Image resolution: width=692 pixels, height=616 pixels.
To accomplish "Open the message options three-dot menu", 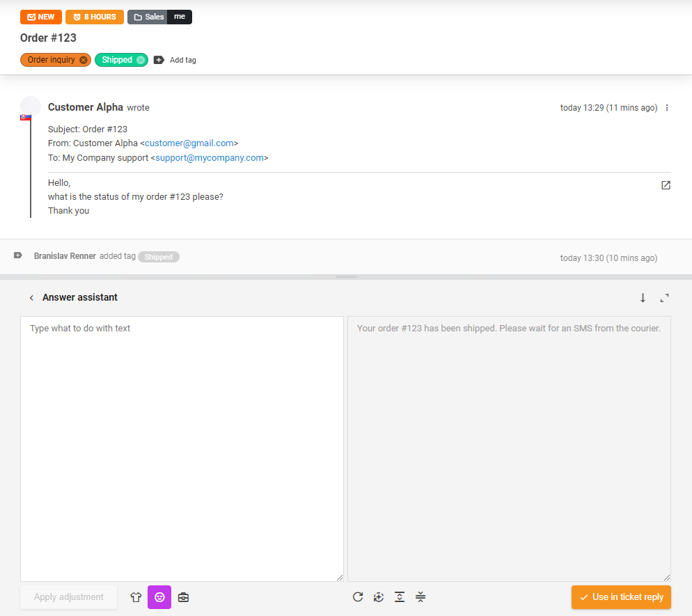I will 667,108.
